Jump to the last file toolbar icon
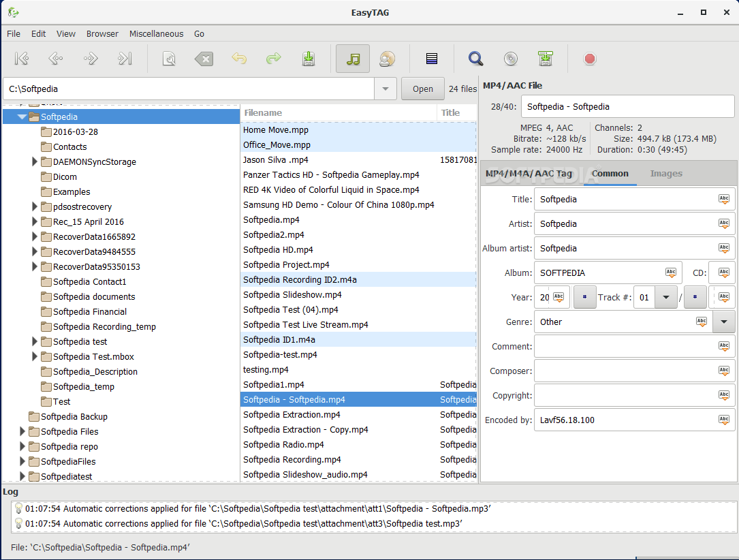The height and width of the screenshot is (560, 739). point(125,59)
